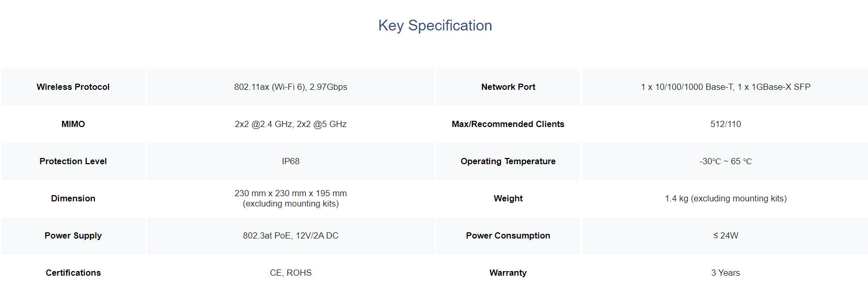Select the Max/Recommended Clients label
Viewport: 868px width, 285px height.
508,124
